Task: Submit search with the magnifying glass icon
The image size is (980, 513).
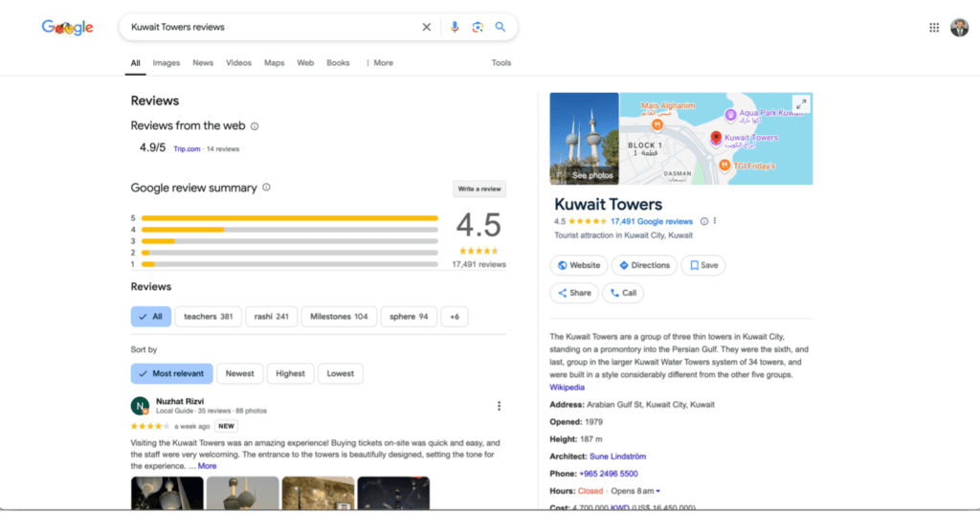Action: pos(500,27)
